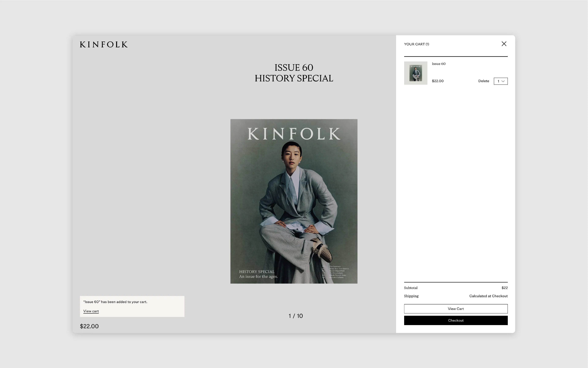The image size is (588, 368).
Task: Close the cart panel with the X icon
Action: click(x=504, y=44)
